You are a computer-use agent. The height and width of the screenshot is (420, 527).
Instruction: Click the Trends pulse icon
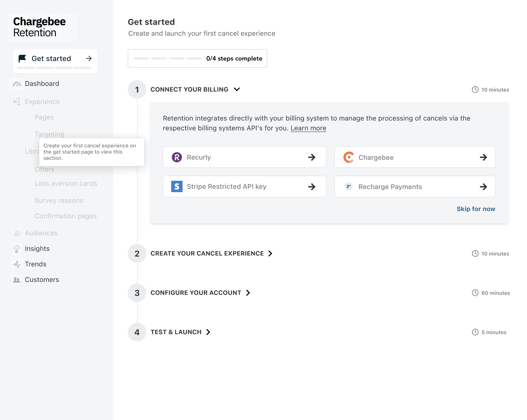click(17, 264)
